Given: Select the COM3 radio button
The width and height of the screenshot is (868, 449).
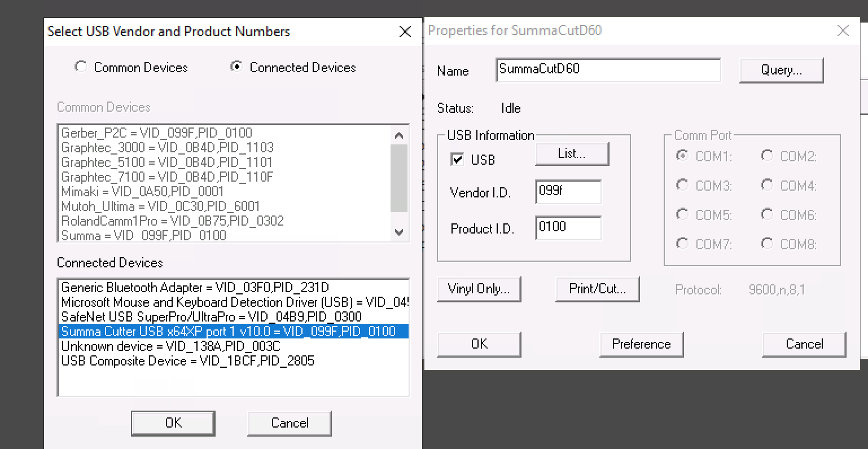Looking at the screenshot, I should point(682,185).
